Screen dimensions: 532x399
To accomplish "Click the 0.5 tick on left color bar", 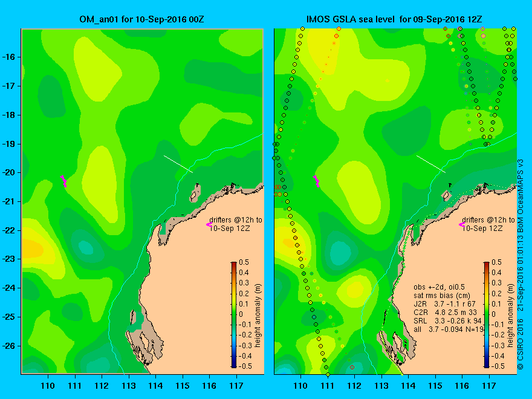I will click(x=244, y=262).
